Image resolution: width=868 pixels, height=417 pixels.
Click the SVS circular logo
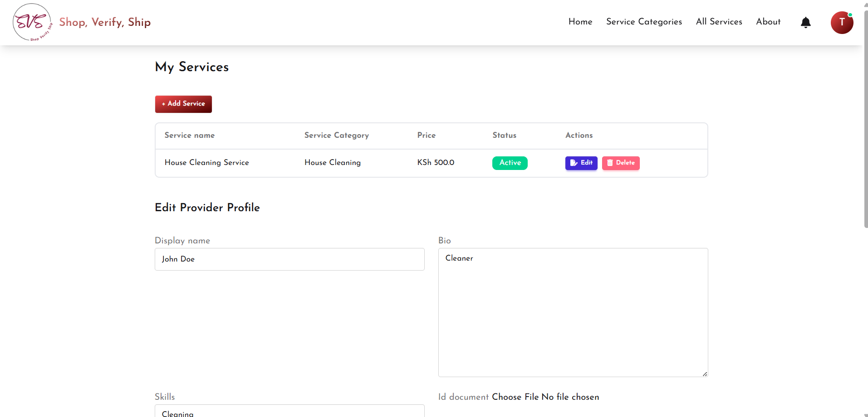[32, 22]
